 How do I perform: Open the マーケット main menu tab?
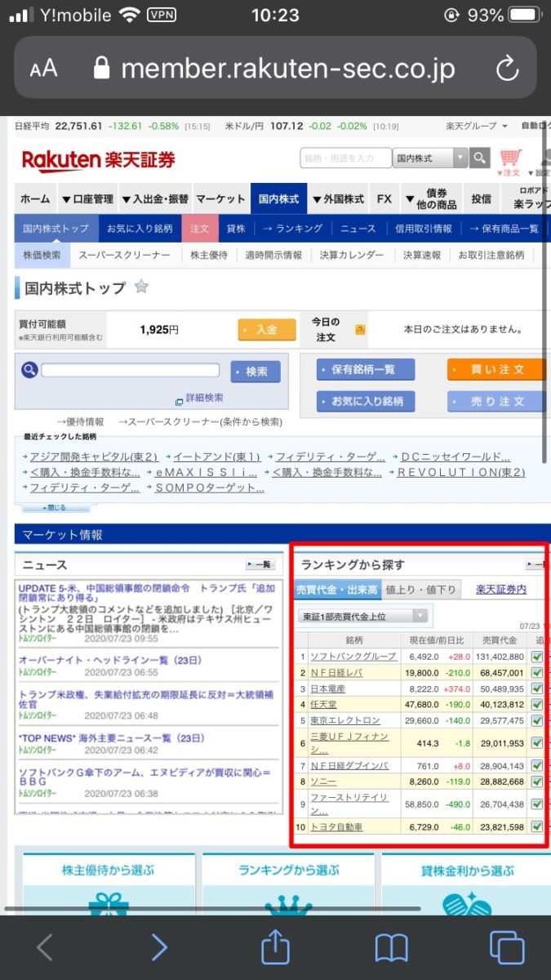click(220, 198)
